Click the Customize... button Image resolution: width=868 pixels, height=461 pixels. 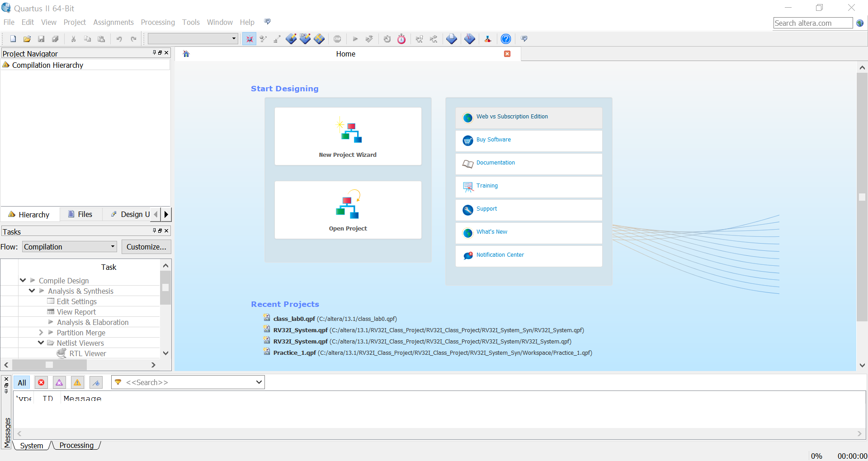coord(146,247)
